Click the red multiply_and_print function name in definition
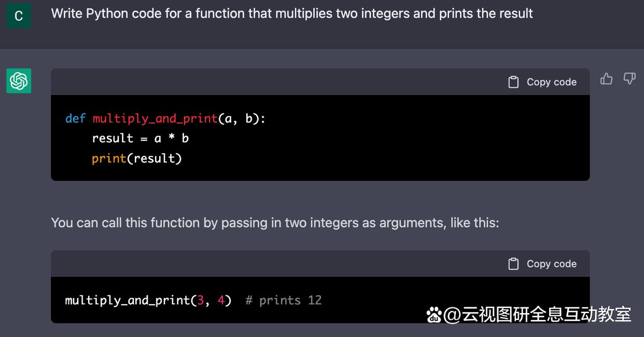The image size is (644, 337). tap(155, 119)
